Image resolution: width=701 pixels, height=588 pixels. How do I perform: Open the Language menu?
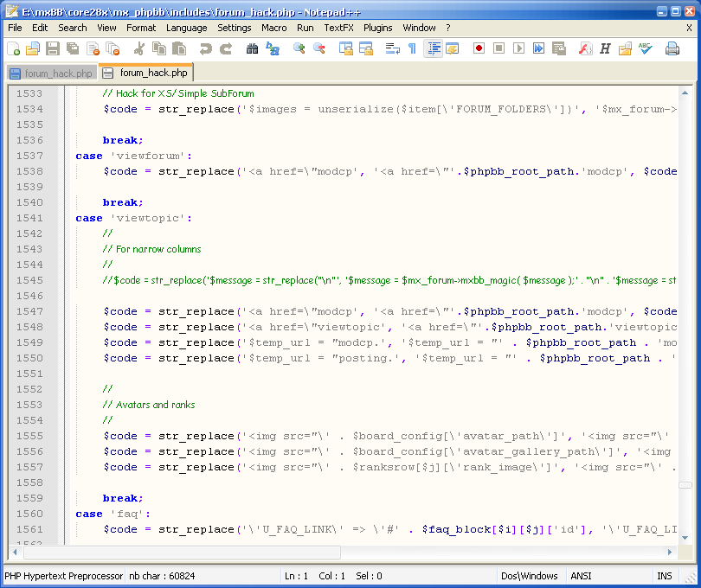pos(186,28)
